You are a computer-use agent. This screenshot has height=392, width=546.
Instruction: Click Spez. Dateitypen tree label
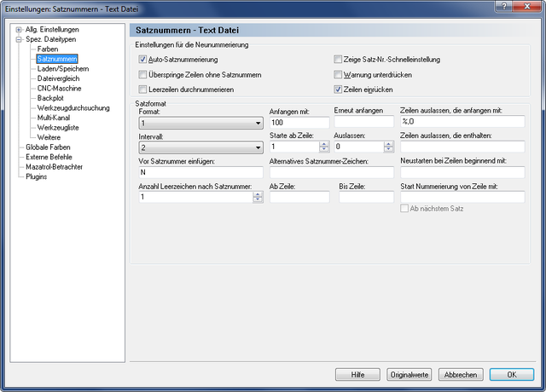click(51, 39)
